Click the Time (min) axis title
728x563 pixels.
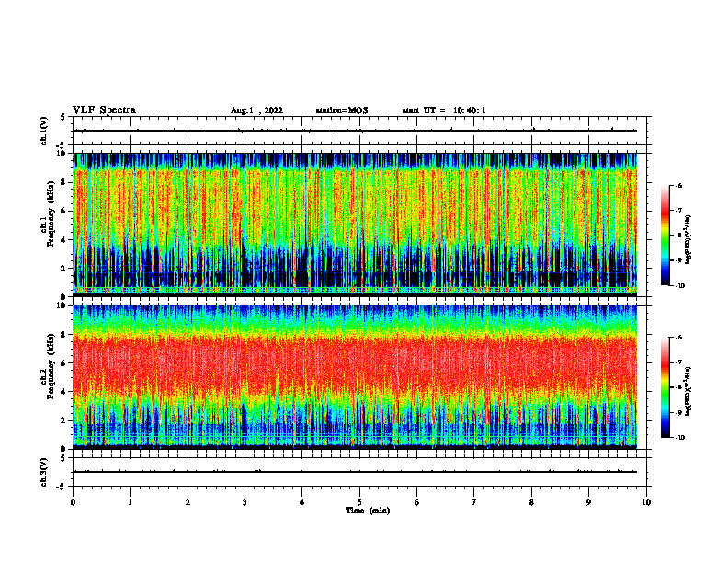click(x=368, y=511)
